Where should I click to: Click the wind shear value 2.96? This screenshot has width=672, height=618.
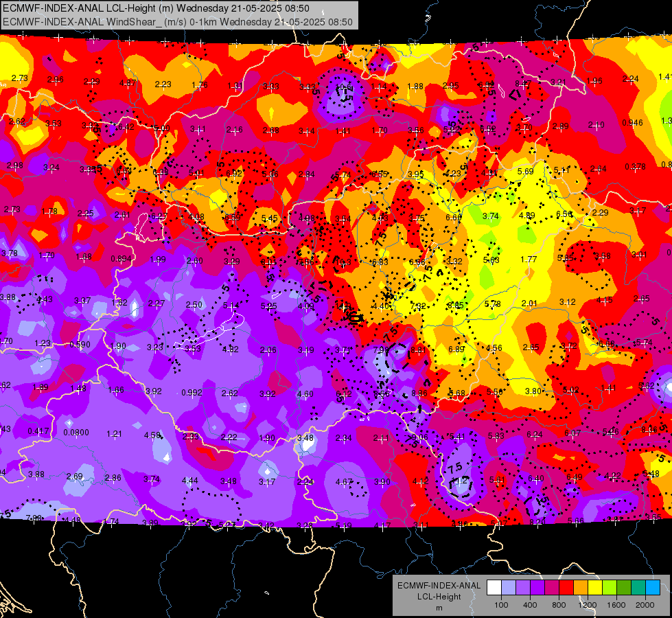coord(56,80)
